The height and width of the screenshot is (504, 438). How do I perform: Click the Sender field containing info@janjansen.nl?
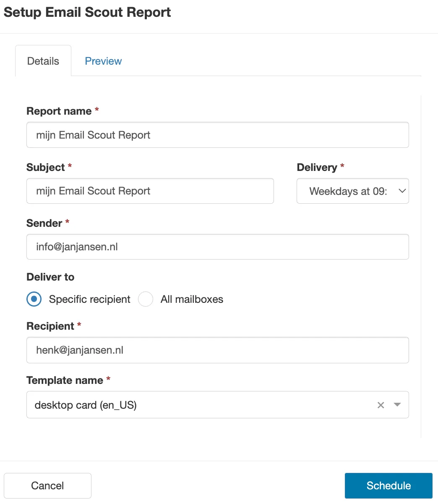[218, 247]
